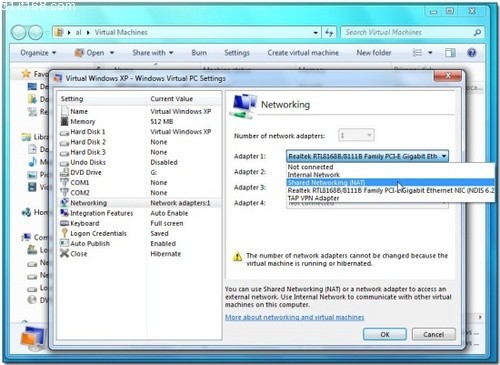Open the Number of network adapters dropdown
The width and height of the screenshot is (500, 365).
pyautogui.click(x=356, y=135)
